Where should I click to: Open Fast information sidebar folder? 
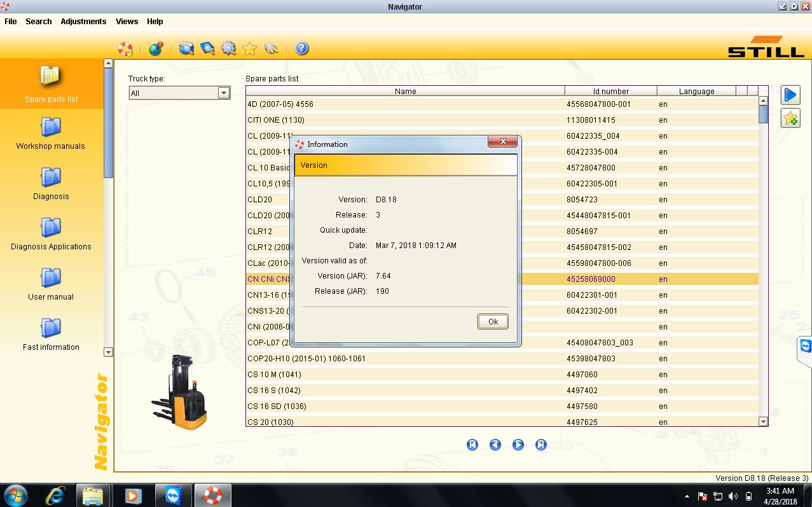[51, 334]
